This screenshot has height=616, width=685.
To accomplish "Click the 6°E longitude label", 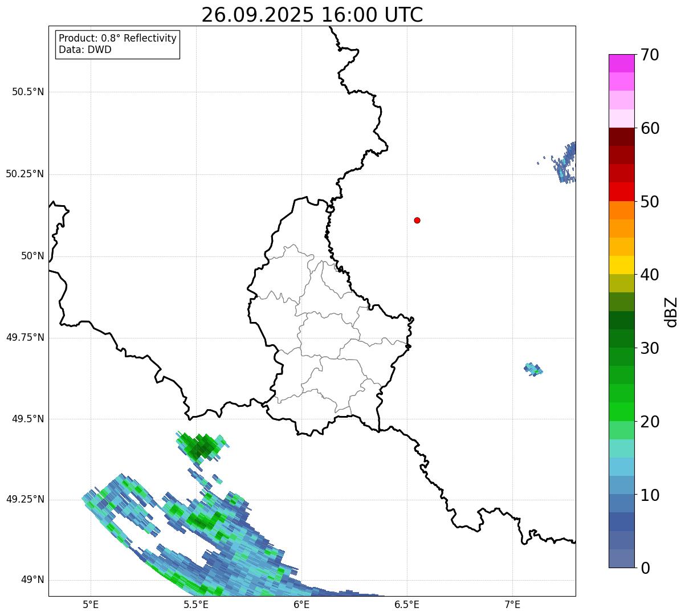I will click(x=301, y=604).
